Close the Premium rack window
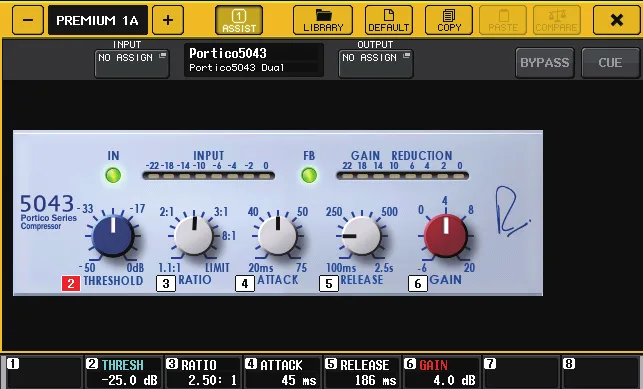The image size is (643, 389). (616, 20)
